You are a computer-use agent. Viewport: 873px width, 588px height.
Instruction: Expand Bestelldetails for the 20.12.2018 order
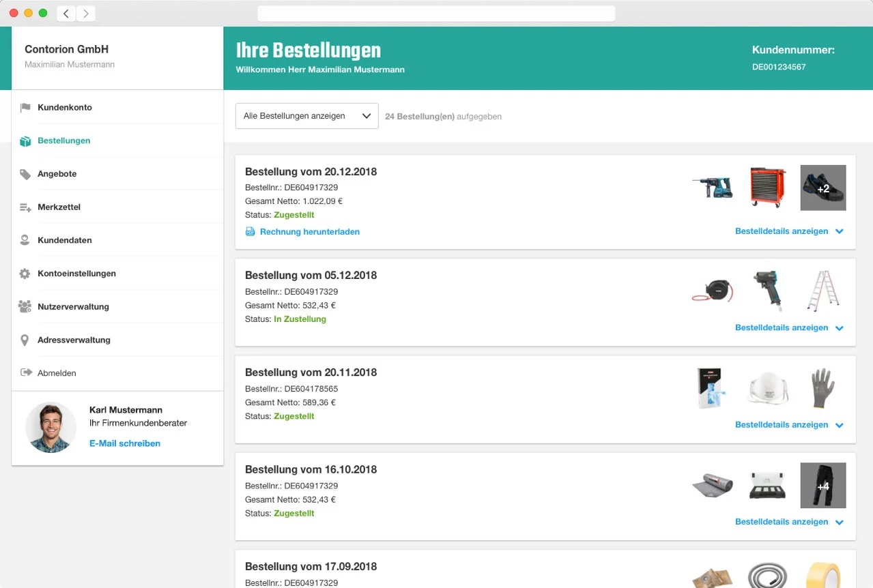(x=789, y=231)
